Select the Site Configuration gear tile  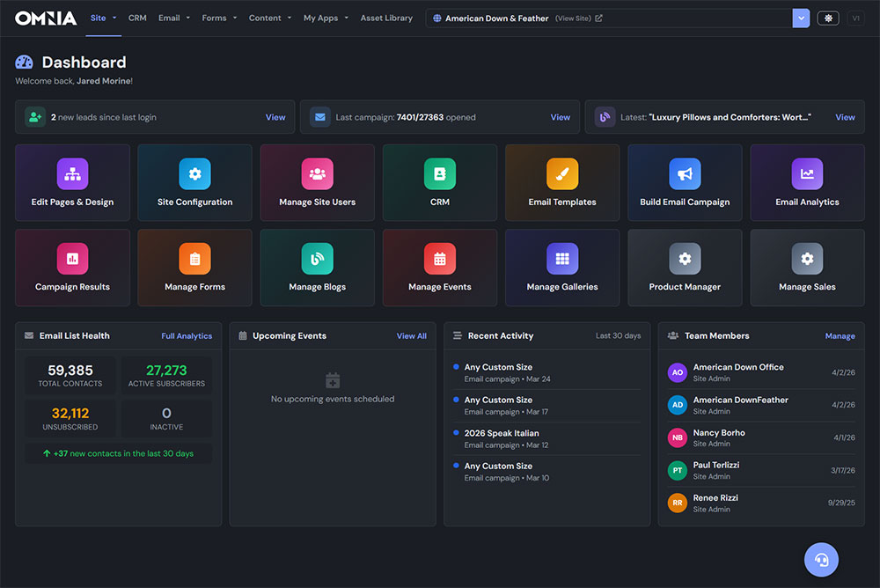pos(194,182)
